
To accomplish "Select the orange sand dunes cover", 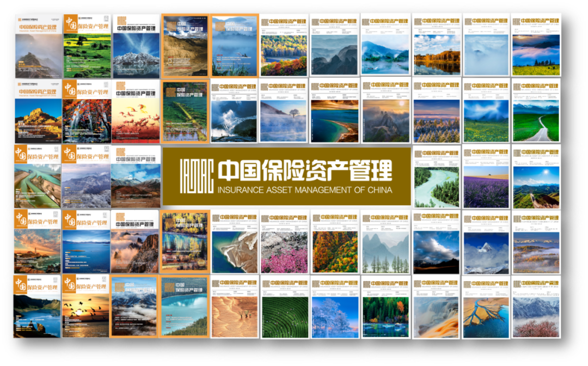I will point(235,308).
